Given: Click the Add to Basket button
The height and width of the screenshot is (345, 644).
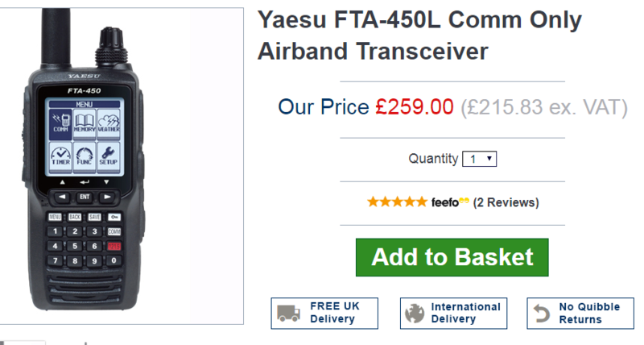Looking at the screenshot, I should (452, 257).
